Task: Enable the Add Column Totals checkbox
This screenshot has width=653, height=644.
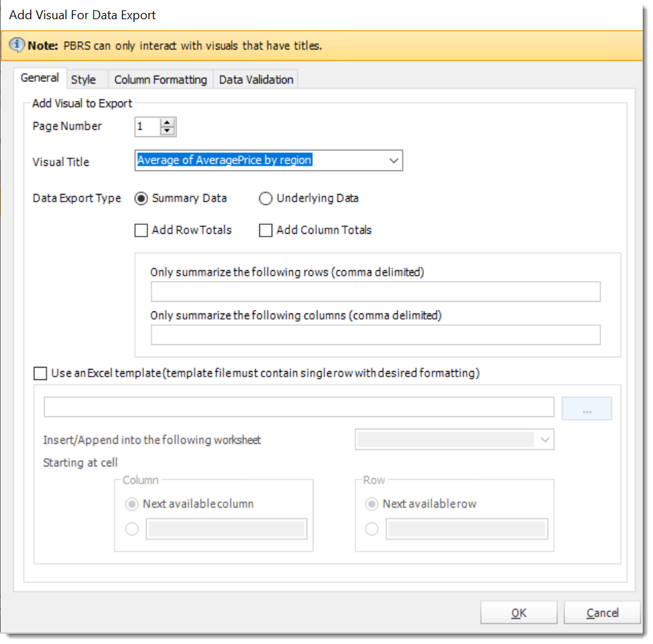Action: 265,230
